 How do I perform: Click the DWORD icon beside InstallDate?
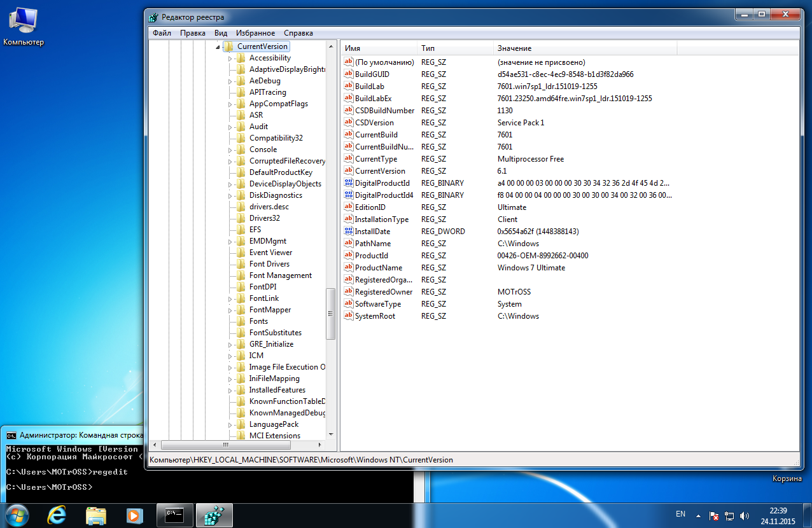(348, 231)
